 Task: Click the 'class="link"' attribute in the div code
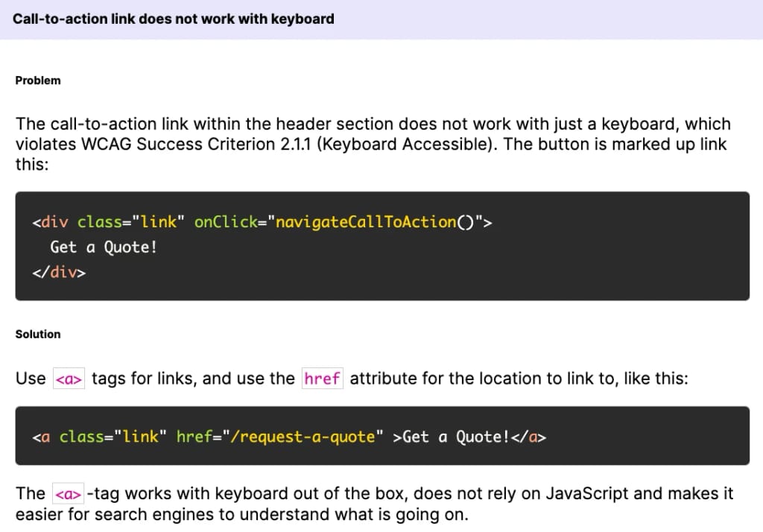pos(131,222)
